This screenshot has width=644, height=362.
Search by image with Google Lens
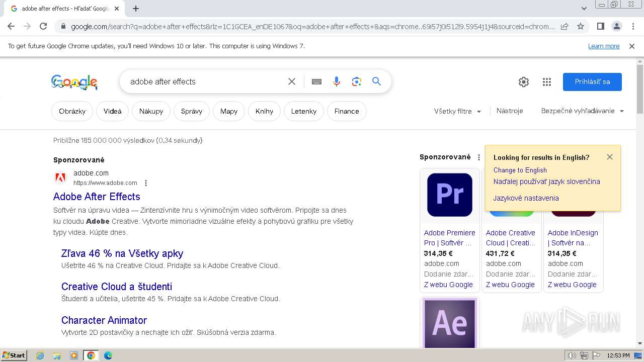[x=357, y=81]
